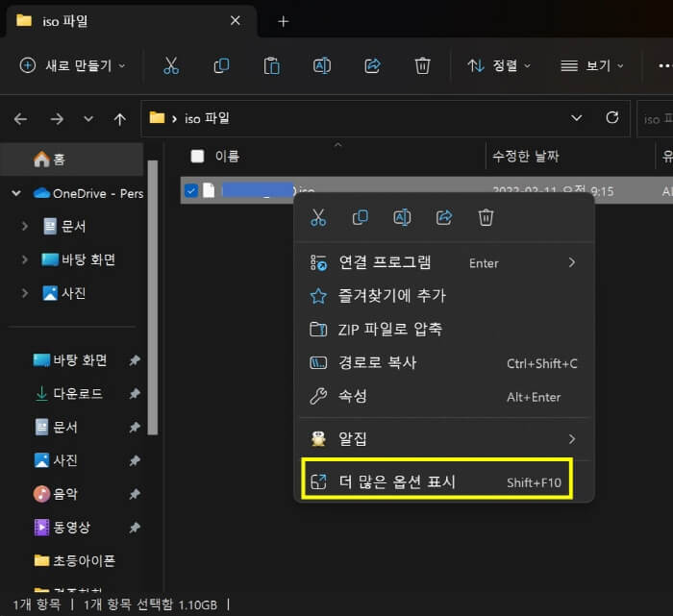Sort by the 이름 column header

point(227,156)
